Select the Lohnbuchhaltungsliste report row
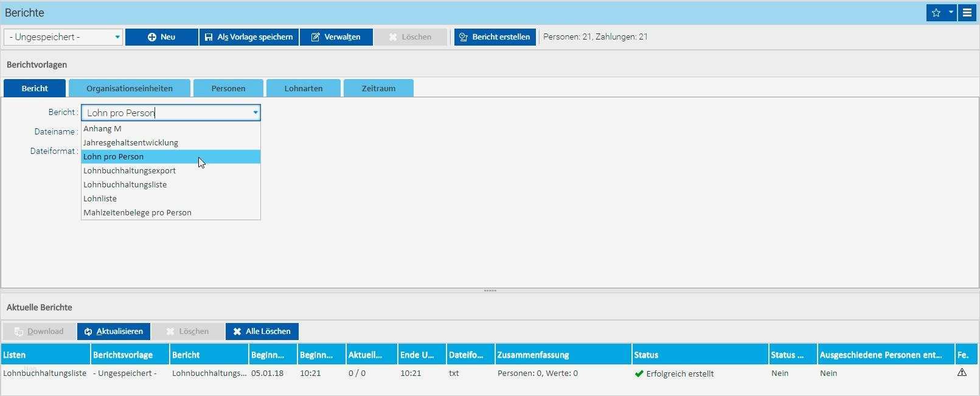980x396 pixels. point(490,373)
